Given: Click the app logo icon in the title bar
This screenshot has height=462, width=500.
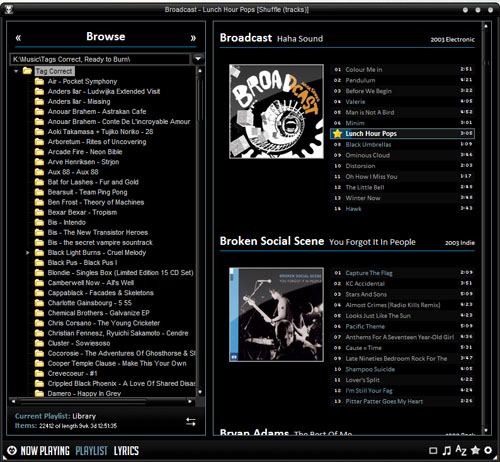Looking at the screenshot, I should (9, 9).
